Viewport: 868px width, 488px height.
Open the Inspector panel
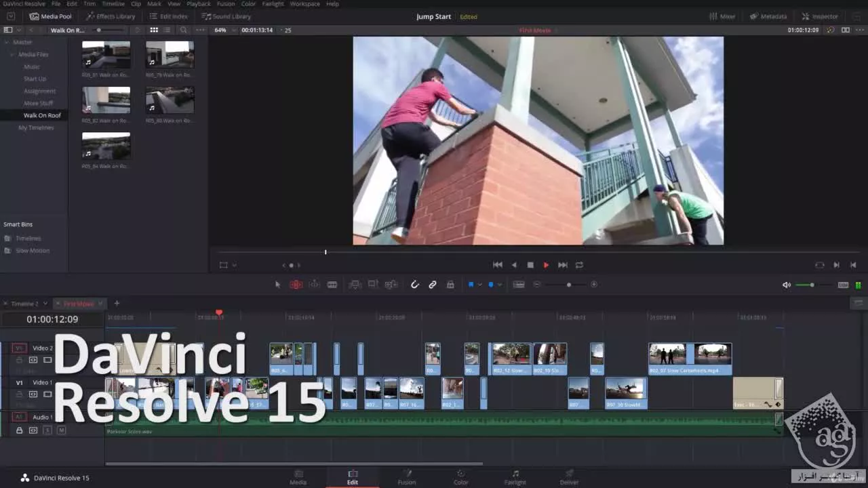click(x=819, y=16)
